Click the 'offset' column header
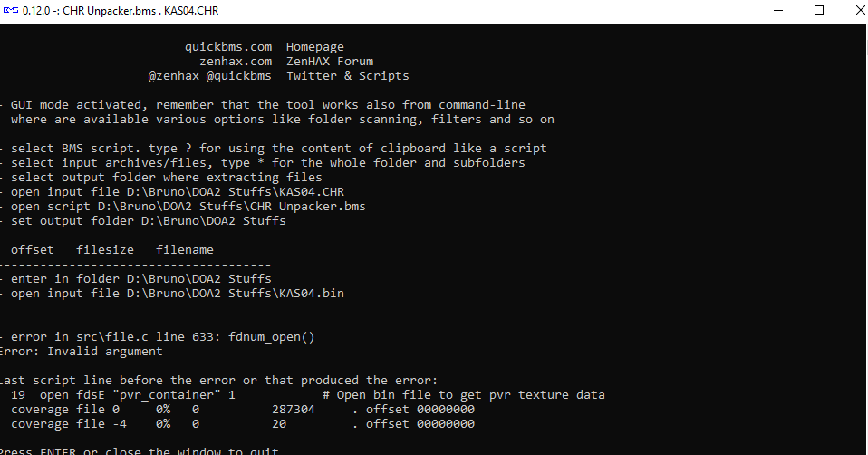Screen dimensions: 868x455 tap(33, 249)
